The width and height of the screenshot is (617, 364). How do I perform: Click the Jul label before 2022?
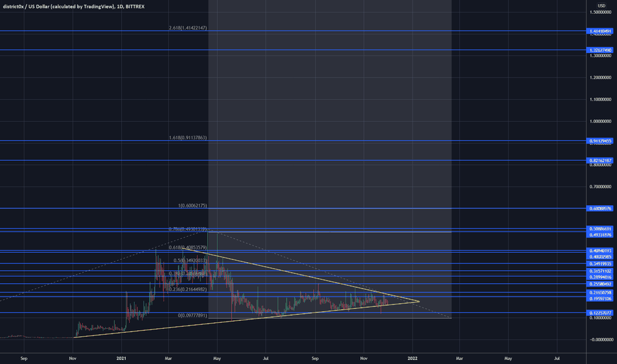coord(265,359)
